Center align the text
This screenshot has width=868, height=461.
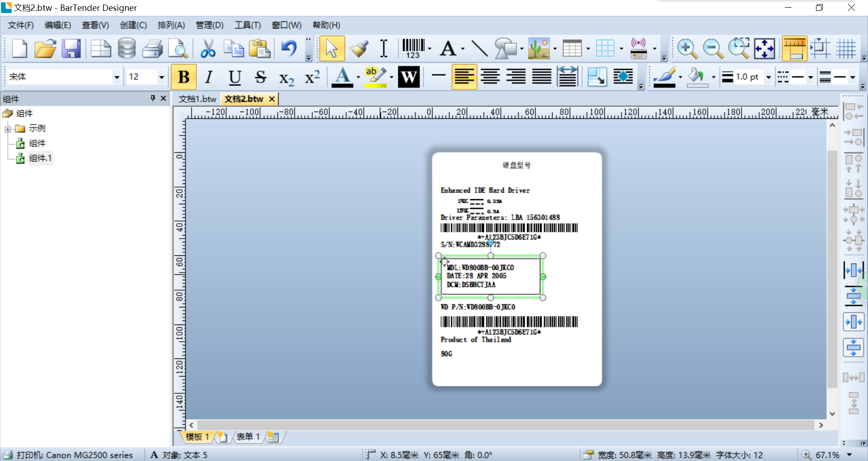(490, 77)
